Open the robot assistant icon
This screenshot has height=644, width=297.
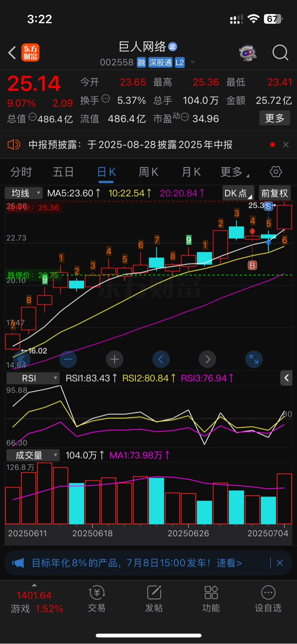click(x=248, y=53)
